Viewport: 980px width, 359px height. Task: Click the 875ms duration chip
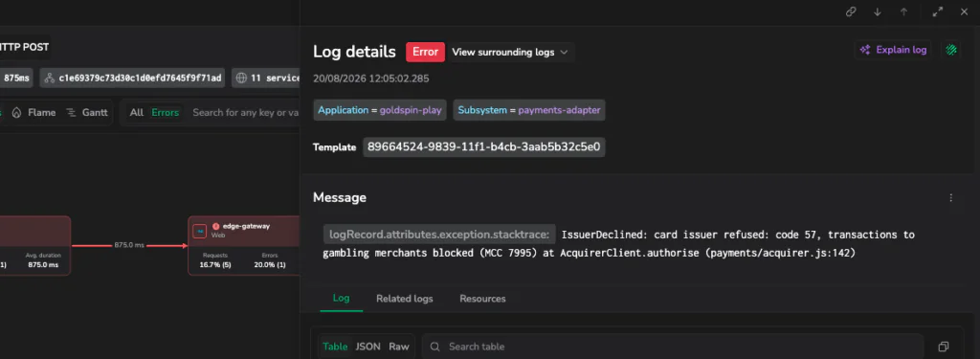[17, 79]
